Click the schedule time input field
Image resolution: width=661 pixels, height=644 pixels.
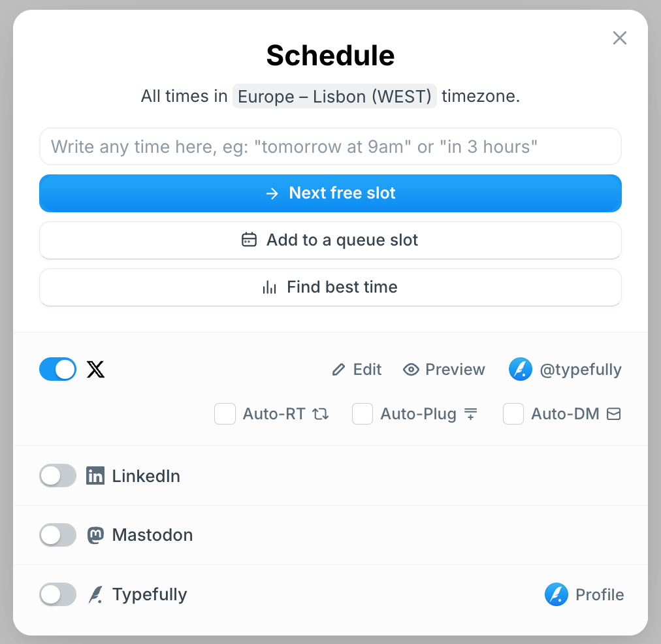coord(330,146)
